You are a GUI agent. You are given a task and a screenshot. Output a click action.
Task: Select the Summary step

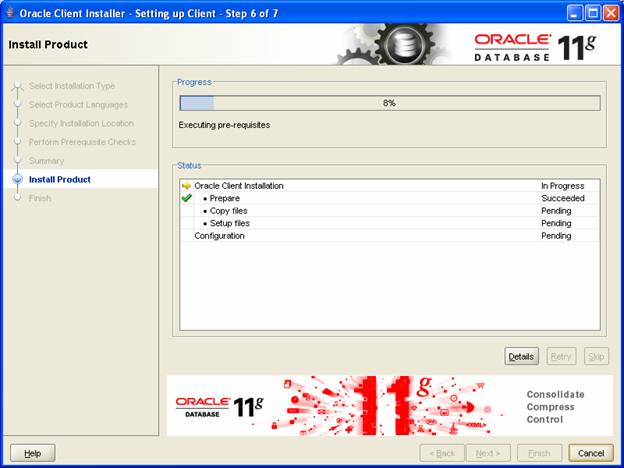[x=47, y=161]
